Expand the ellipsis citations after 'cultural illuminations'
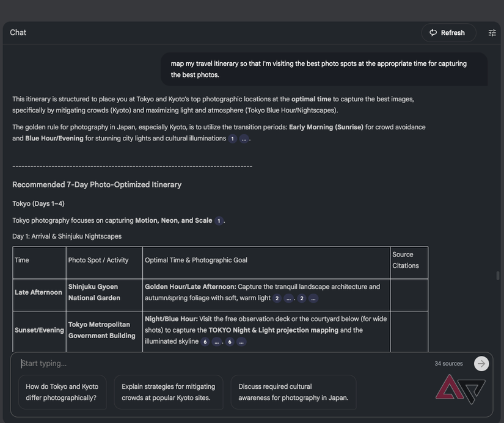The image size is (504, 423). [244, 139]
